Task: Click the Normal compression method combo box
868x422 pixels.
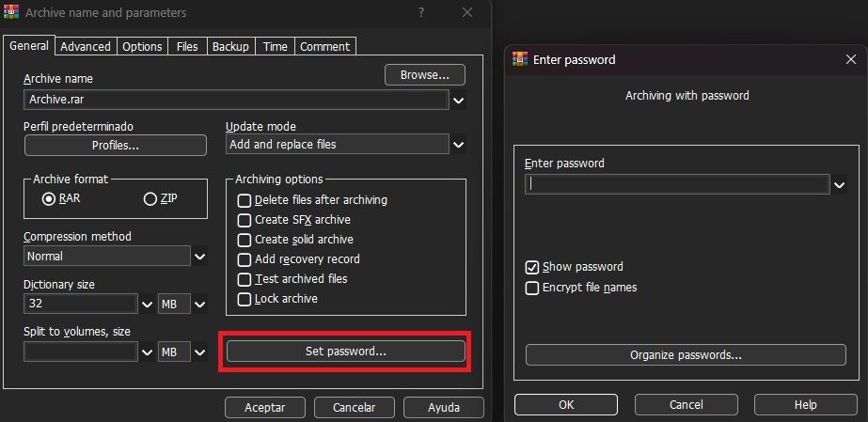Action: [107, 256]
